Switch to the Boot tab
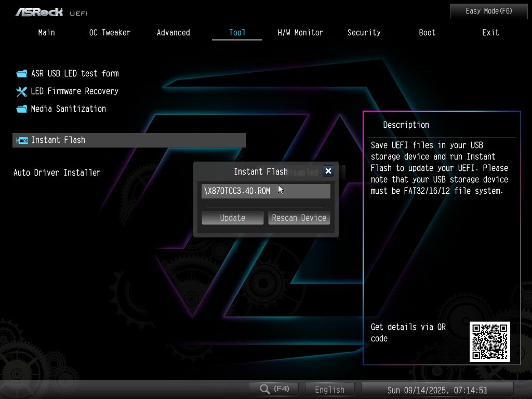Viewport: 532px width, 399px height. point(427,33)
